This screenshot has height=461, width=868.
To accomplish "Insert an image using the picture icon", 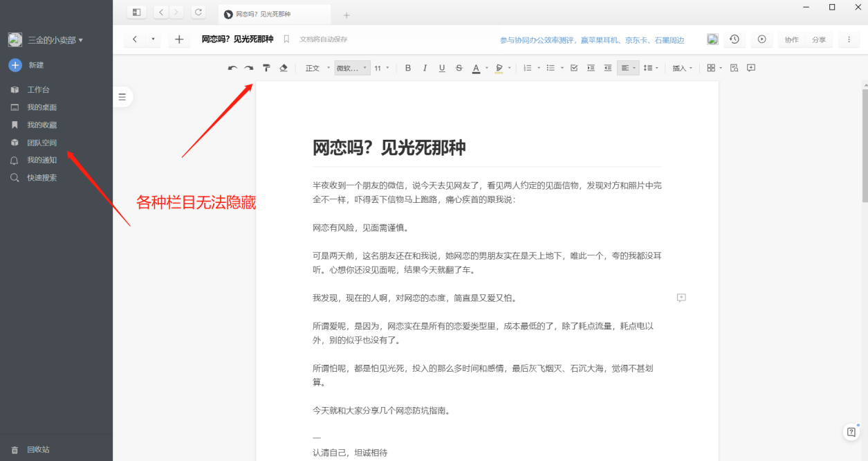I will [712, 39].
